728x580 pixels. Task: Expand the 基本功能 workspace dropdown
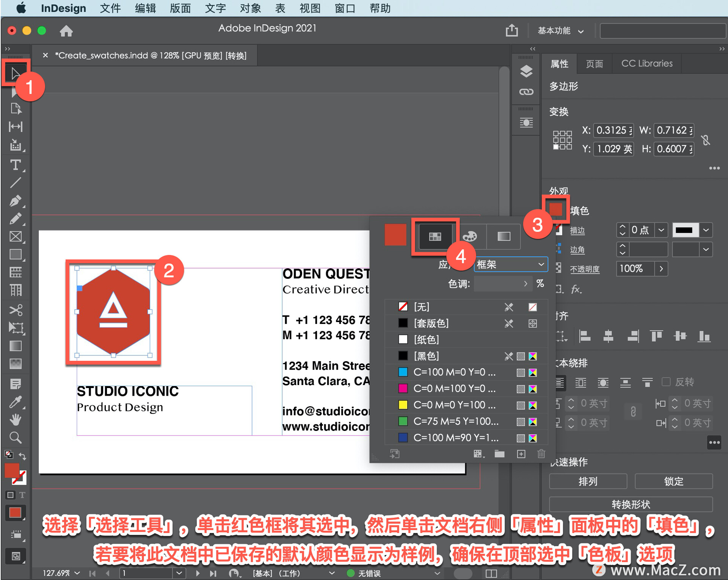tap(560, 31)
